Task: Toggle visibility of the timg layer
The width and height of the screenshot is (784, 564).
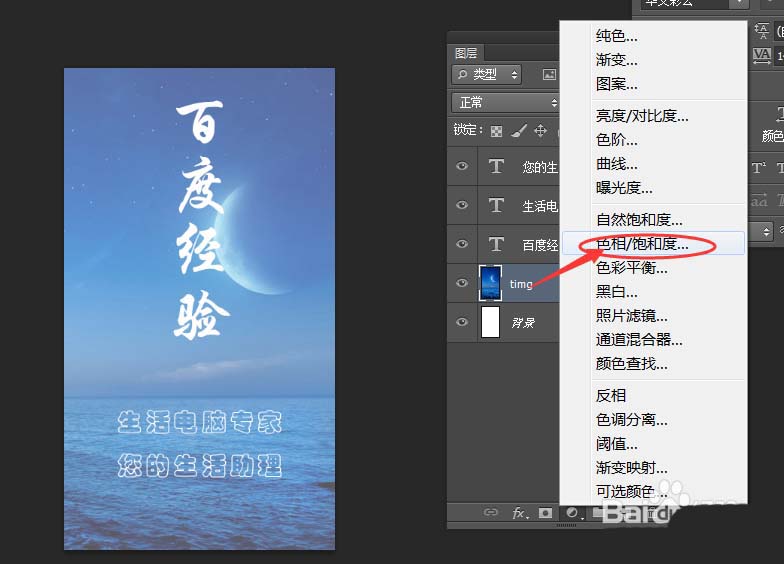Action: [462, 283]
